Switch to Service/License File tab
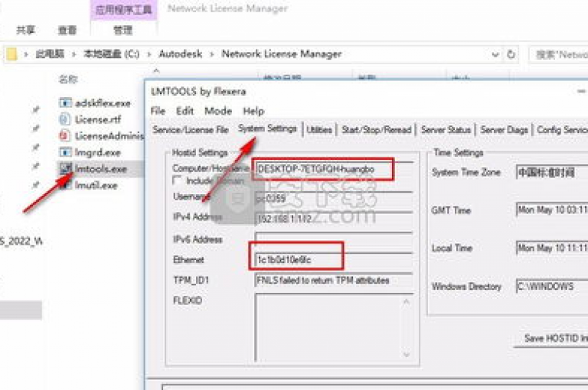 coord(191,130)
